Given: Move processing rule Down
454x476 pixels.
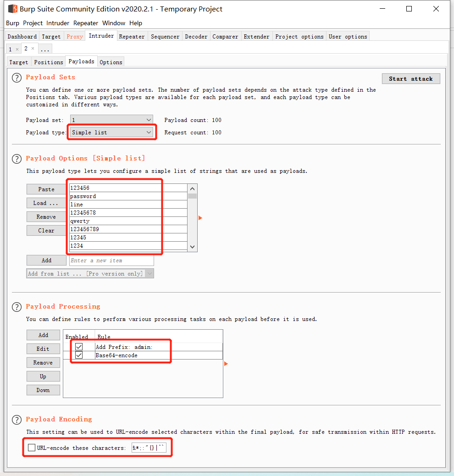Looking at the screenshot, I should click(43, 390).
